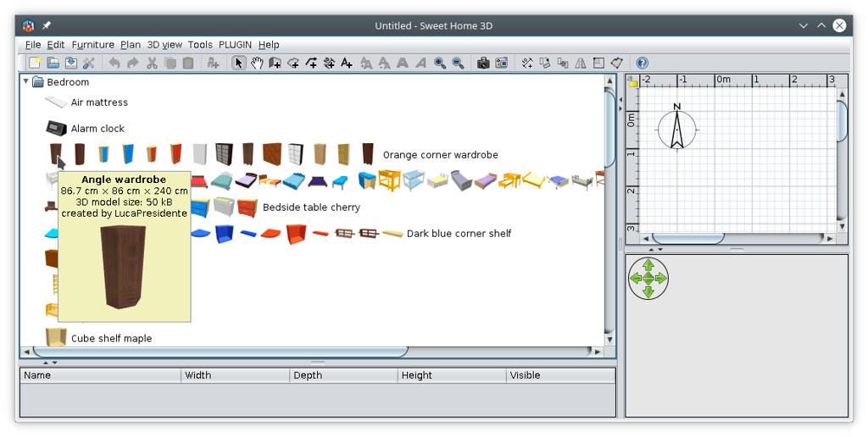Click the up arrow on 3D navigation pad
The image size is (868, 437).
pyautogui.click(x=648, y=266)
